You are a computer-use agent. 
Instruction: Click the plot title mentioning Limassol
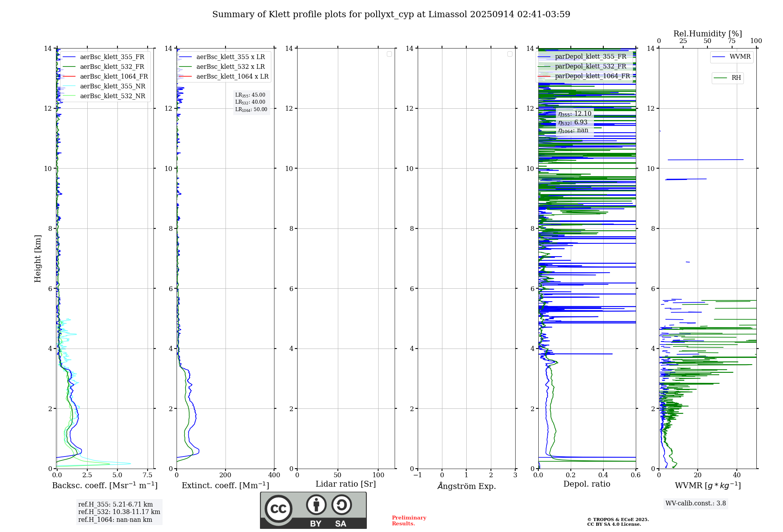[391, 14]
